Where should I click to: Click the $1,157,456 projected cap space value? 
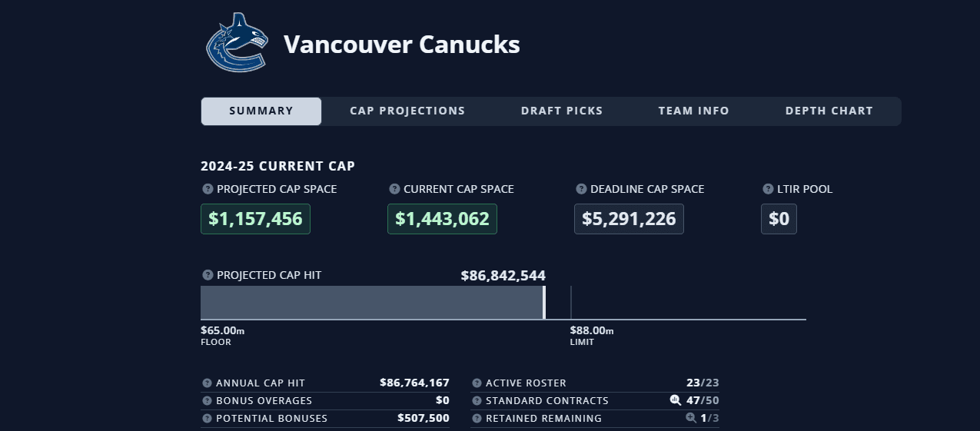pyautogui.click(x=255, y=219)
